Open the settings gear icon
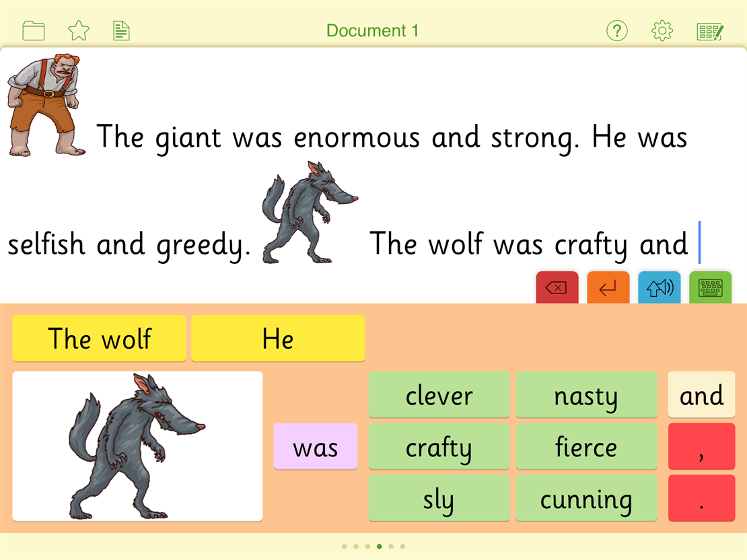Viewport: 747px width, 560px height. click(662, 31)
